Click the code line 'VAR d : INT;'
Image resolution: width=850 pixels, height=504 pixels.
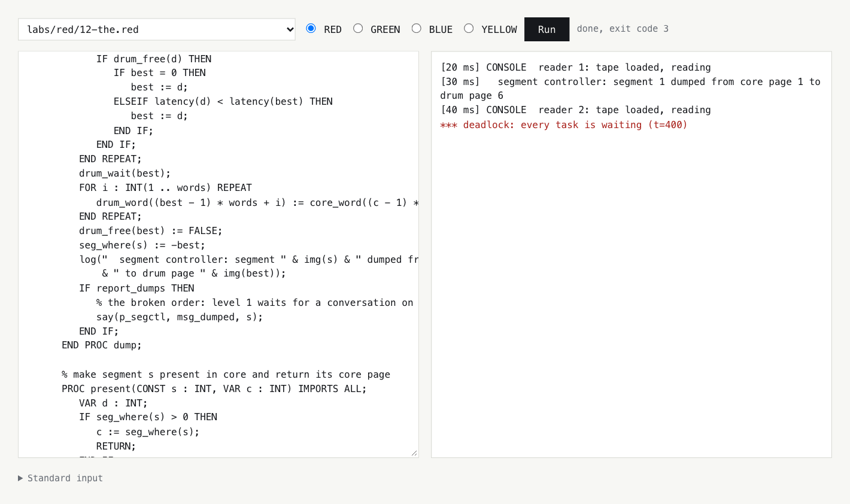tap(113, 403)
